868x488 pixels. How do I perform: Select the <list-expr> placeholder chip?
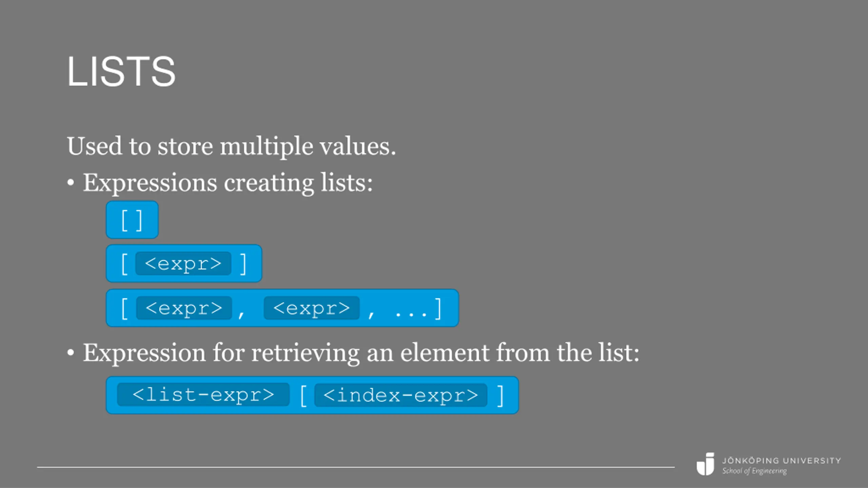tap(203, 395)
